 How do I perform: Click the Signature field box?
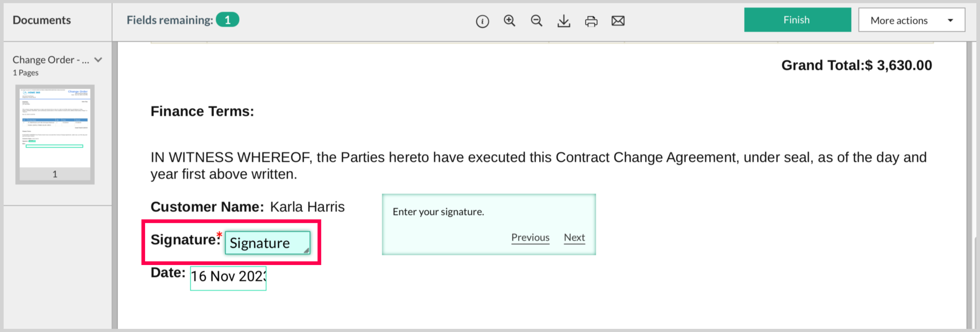tap(267, 243)
